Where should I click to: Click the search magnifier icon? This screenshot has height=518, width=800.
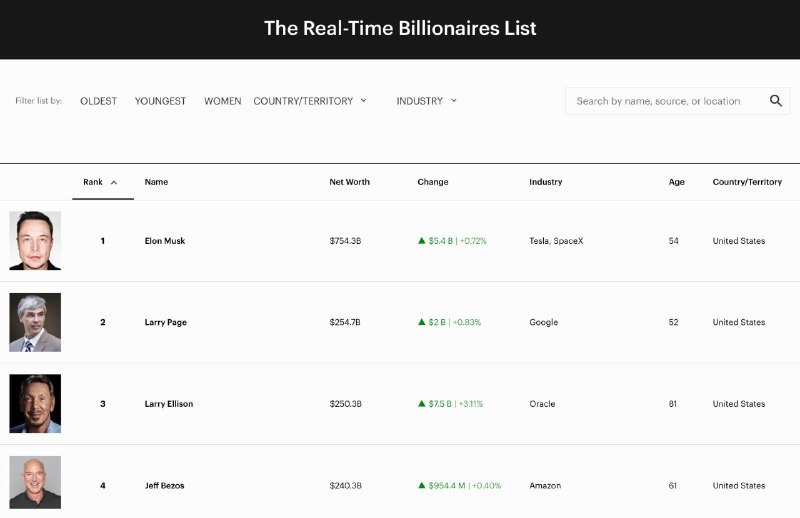pos(776,101)
